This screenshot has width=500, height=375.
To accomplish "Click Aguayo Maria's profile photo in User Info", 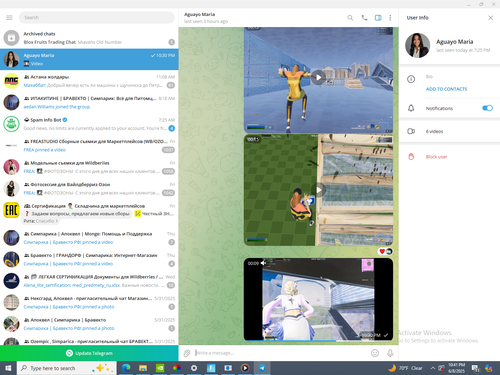I will coord(417,45).
